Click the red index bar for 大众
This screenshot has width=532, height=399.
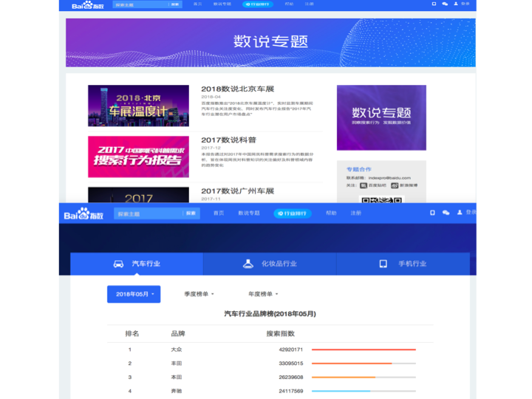364,349
